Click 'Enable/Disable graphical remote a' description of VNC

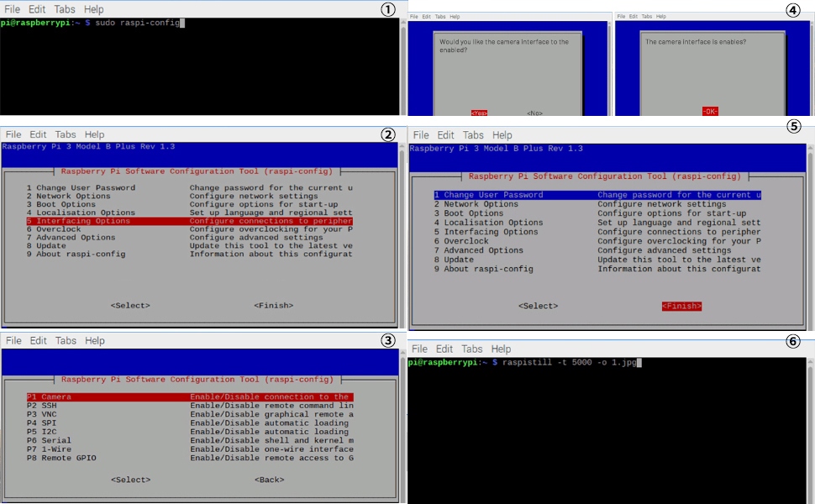coord(272,415)
